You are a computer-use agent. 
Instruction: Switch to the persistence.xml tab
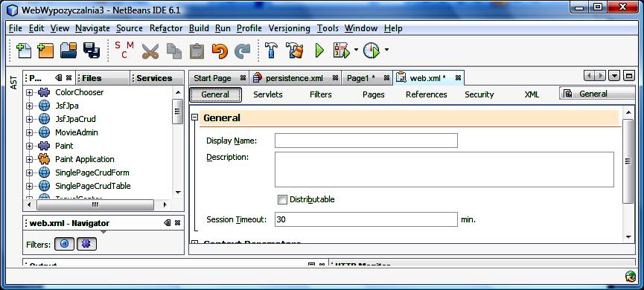295,78
